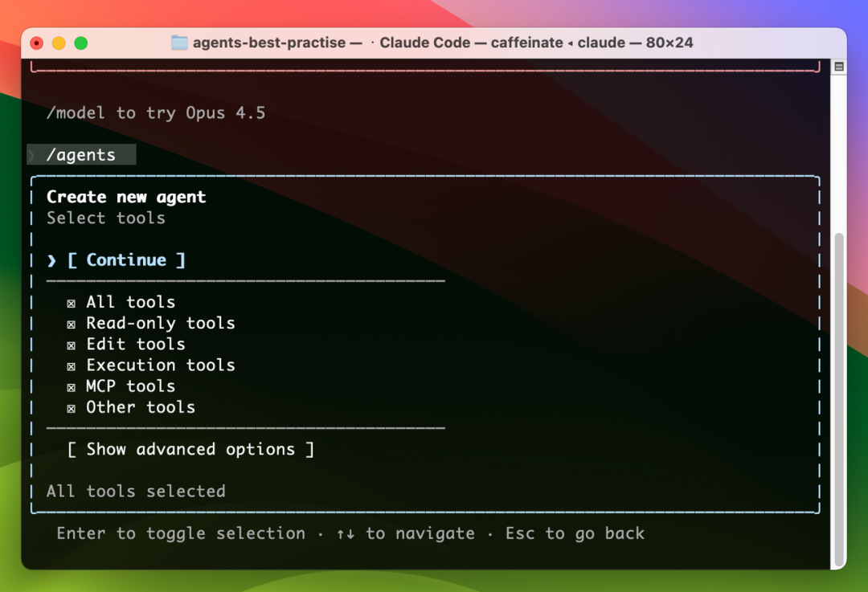Click the folder icon in the title bar
This screenshot has height=592, width=868.
tap(179, 43)
